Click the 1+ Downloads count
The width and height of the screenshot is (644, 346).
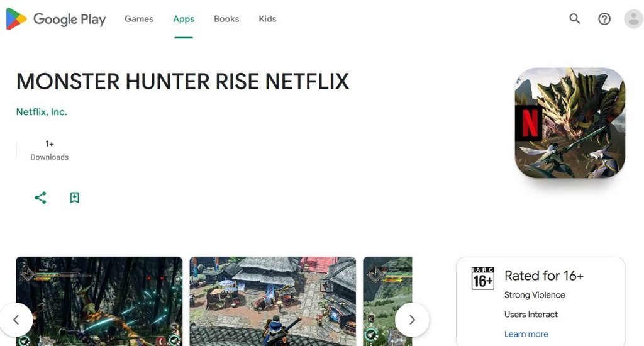coord(49,150)
